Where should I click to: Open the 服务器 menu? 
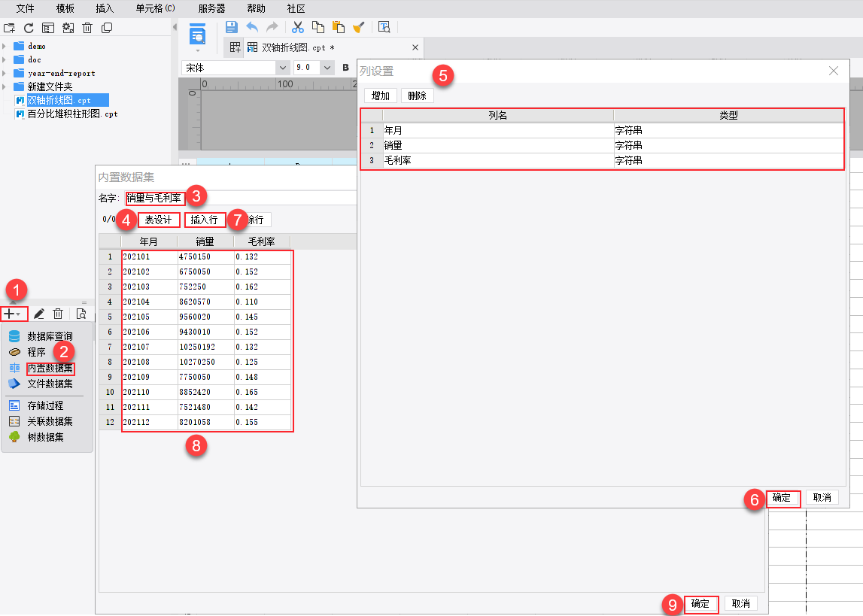click(x=212, y=8)
